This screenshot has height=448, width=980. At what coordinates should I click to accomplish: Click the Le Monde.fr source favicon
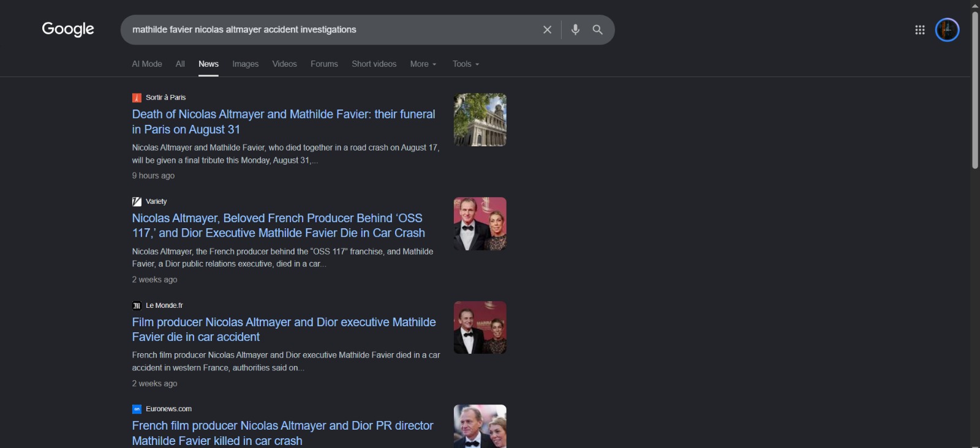click(137, 305)
